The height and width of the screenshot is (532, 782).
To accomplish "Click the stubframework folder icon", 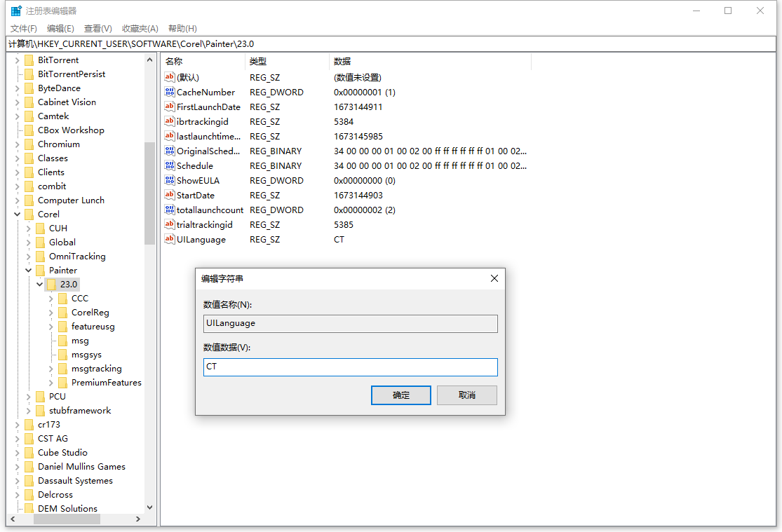I will tap(41, 410).
